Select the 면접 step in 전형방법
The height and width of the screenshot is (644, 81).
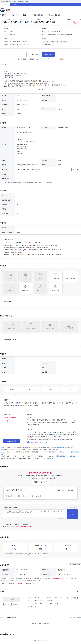(x=31, y=389)
